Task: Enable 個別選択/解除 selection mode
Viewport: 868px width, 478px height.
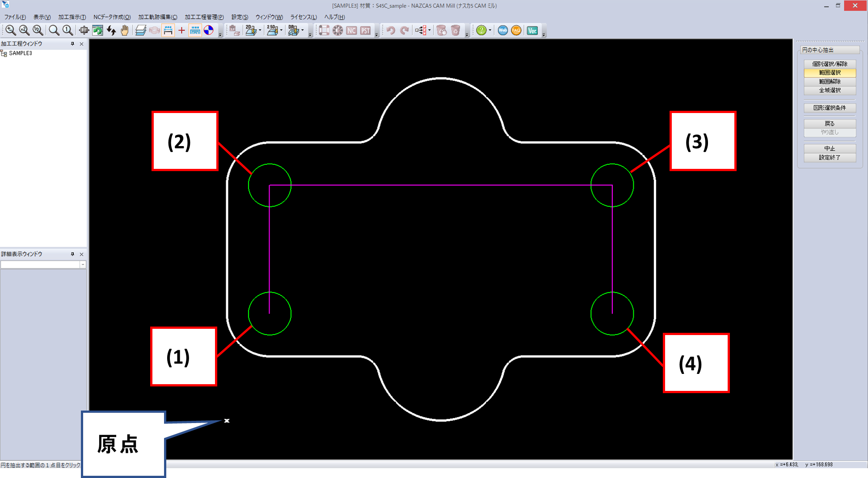Action: coord(829,64)
